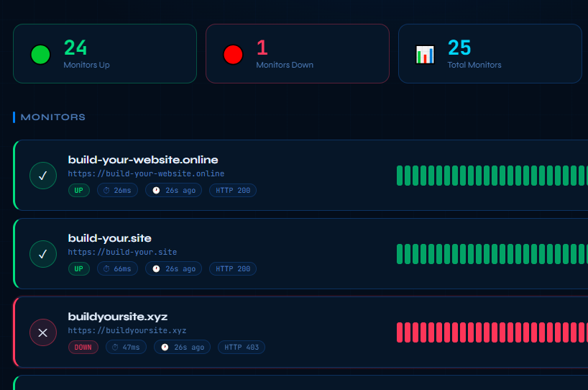Image resolution: width=588 pixels, height=390 pixels.
Task: Open the 1 Monitors Down card
Action: click(x=298, y=54)
